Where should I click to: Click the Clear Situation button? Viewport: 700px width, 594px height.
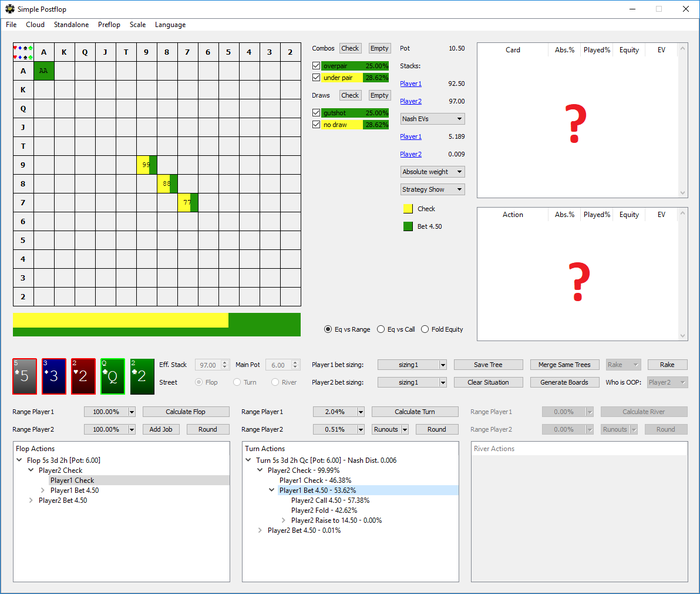(488, 382)
